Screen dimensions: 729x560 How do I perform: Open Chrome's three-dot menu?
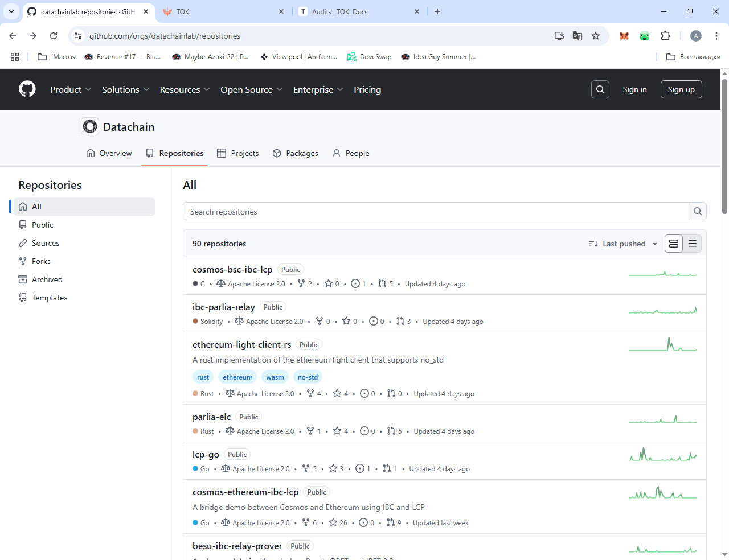coord(715,36)
